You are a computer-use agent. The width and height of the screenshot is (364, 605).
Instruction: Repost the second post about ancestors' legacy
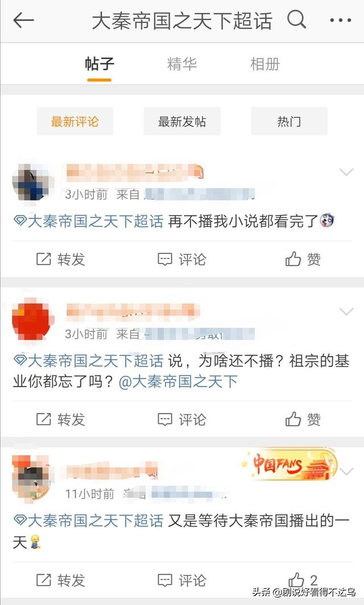click(60, 419)
